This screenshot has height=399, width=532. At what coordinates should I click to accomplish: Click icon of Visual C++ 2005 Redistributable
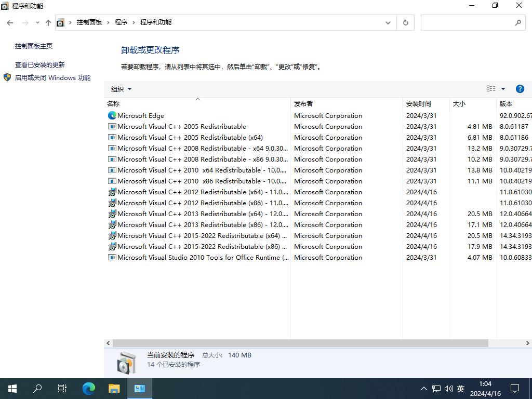point(112,127)
